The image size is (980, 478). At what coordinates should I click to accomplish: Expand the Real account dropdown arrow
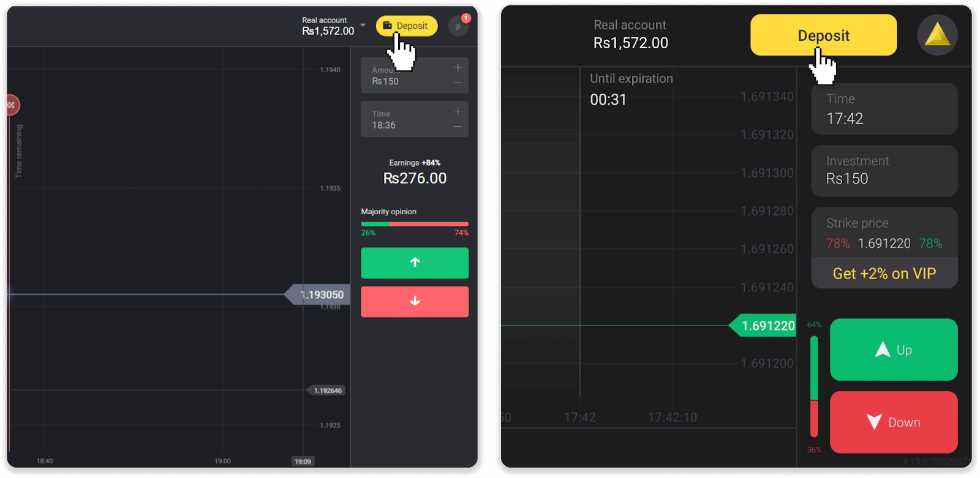[x=363, y=25]
